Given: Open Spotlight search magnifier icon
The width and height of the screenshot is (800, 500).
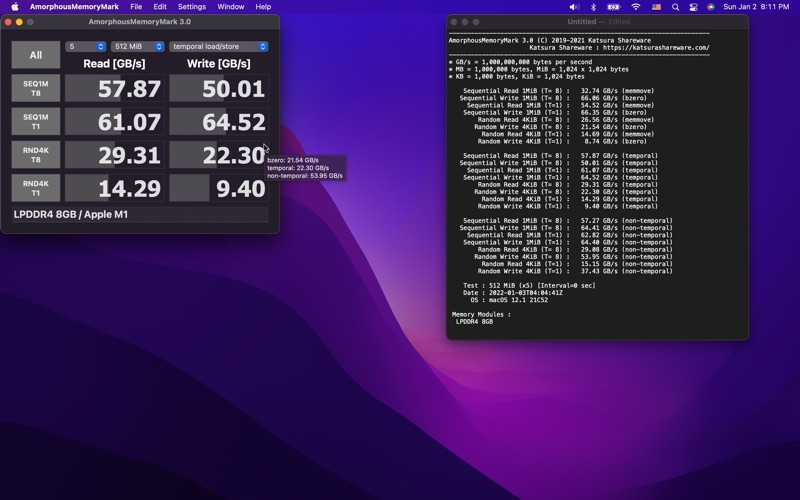Looking at the screenshot, I should 676,7.
